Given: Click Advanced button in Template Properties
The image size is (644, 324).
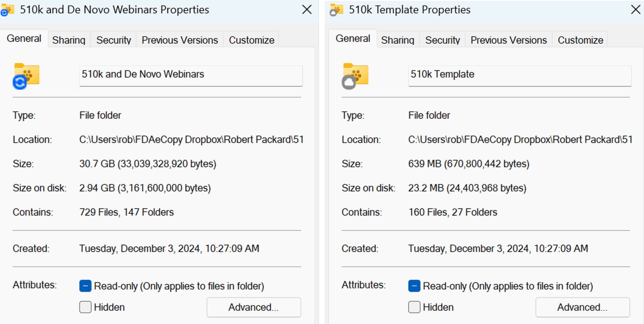Looking at the screenshot, I should (582, 307).
